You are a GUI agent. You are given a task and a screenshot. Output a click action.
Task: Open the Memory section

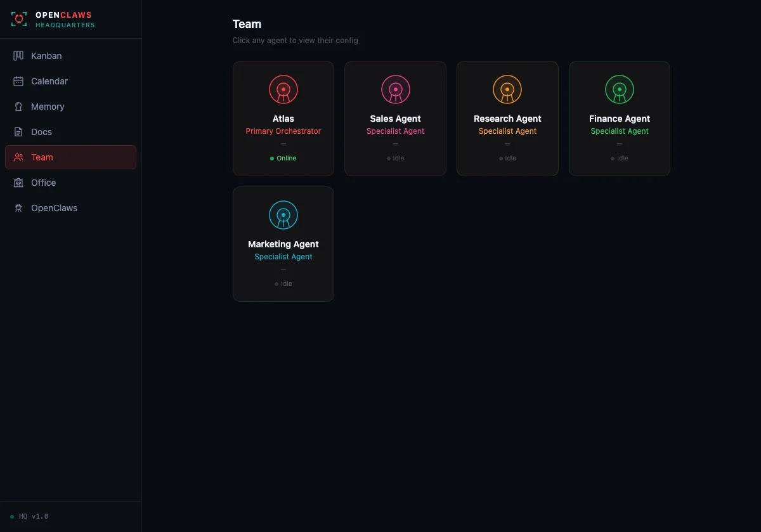(70, 107)
